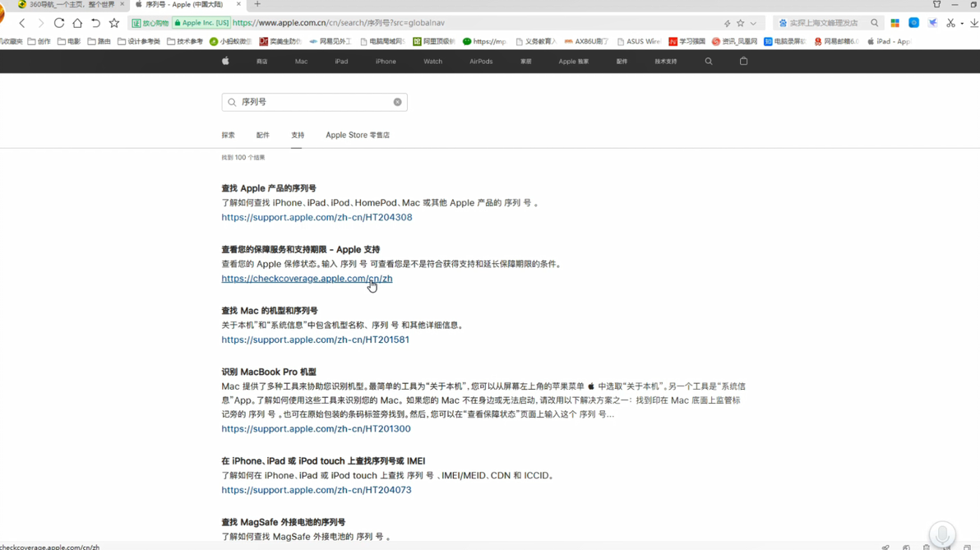Bookmark page with address bar star icon
The image size is (980, 550).
(741, 23)
